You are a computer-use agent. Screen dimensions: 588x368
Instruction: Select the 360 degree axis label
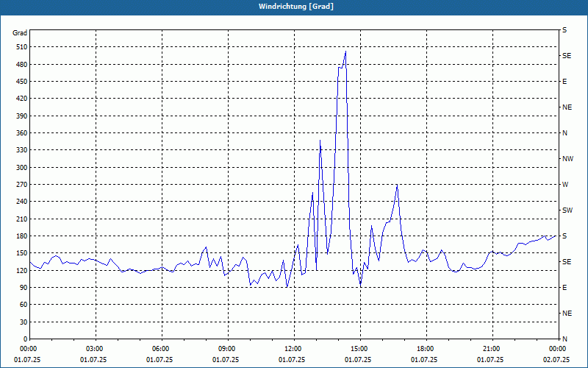[22, 133]
